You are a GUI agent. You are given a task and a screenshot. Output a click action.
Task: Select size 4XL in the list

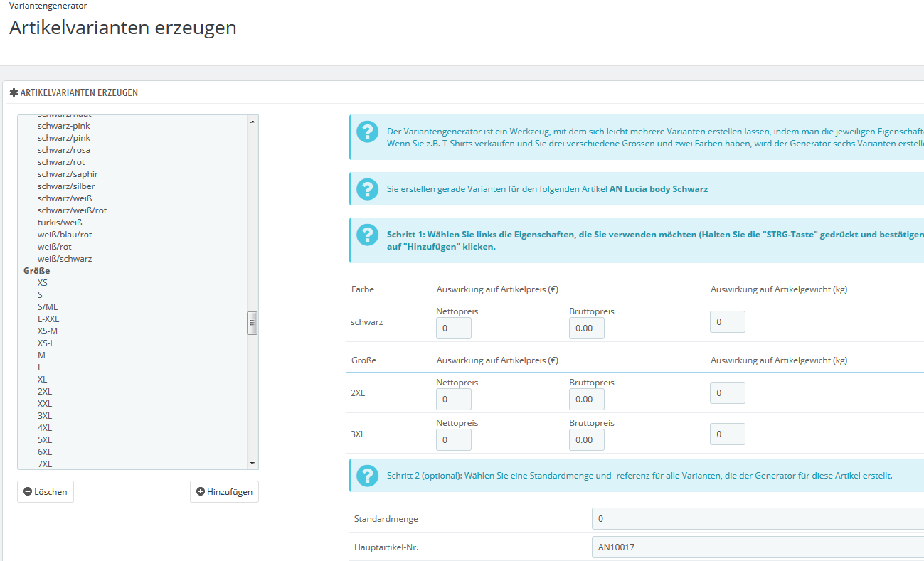coord(45,428)
